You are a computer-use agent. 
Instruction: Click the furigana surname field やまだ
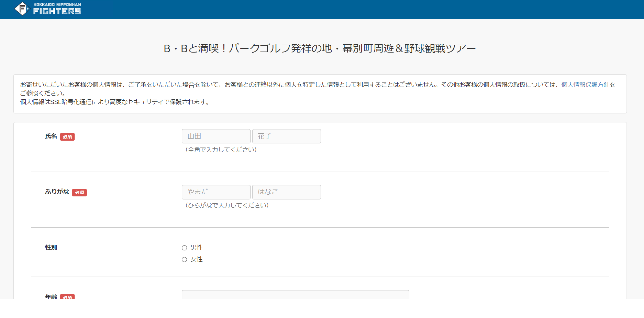216,192
